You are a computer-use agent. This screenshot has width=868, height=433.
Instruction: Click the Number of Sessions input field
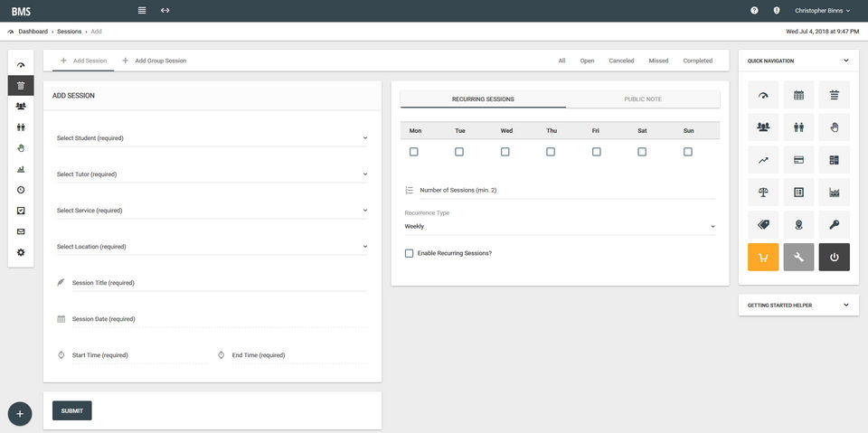[568, 190]
